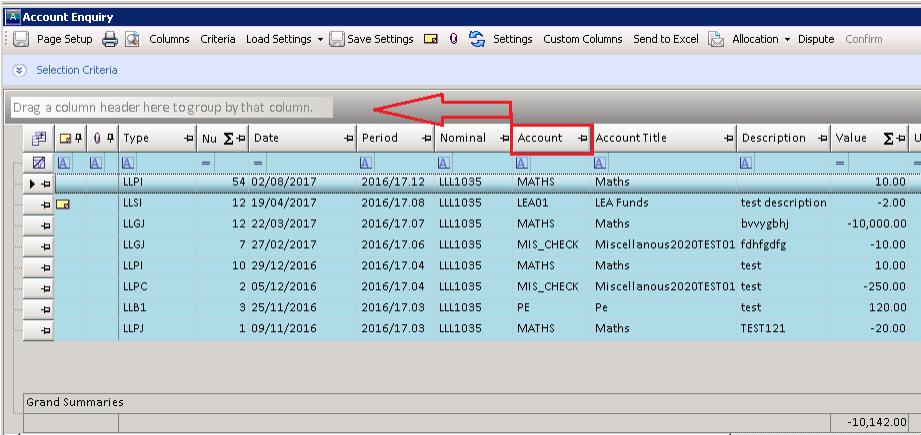Viewport: 921px width, 435px height.
Task: Open filter operator dropdown under Nominal
Action: point(445,163)
